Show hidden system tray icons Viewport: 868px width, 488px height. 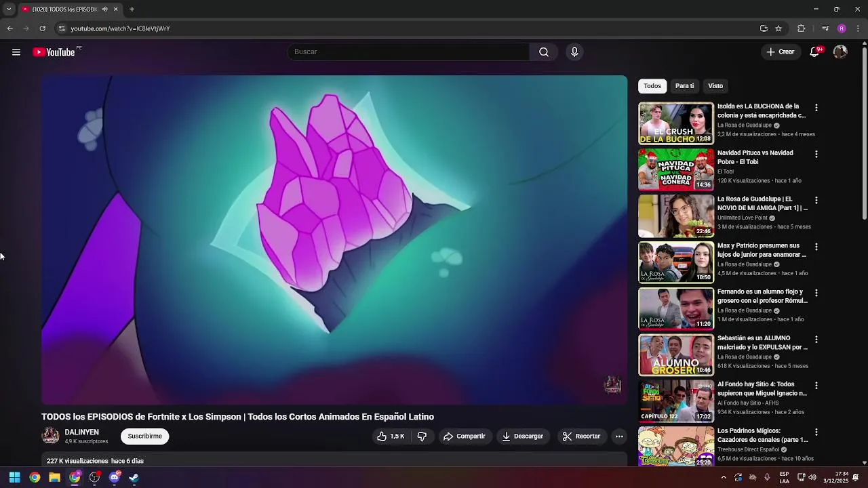(x=724, y=477)
